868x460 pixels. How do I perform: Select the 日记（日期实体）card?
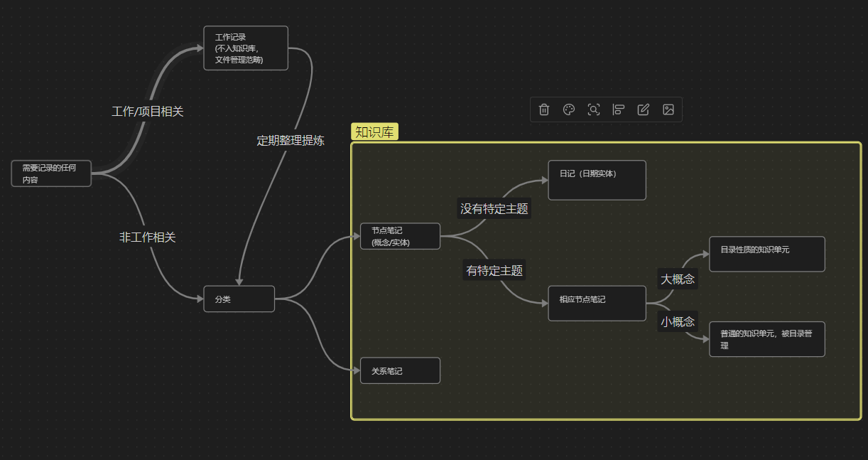coord(597,180)
